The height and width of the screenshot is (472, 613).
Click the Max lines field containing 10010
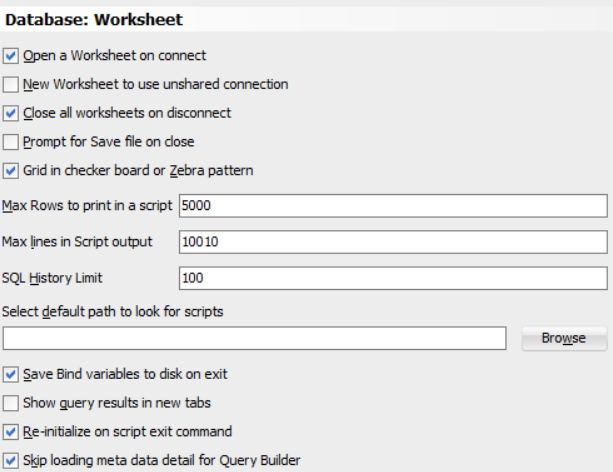392,242
